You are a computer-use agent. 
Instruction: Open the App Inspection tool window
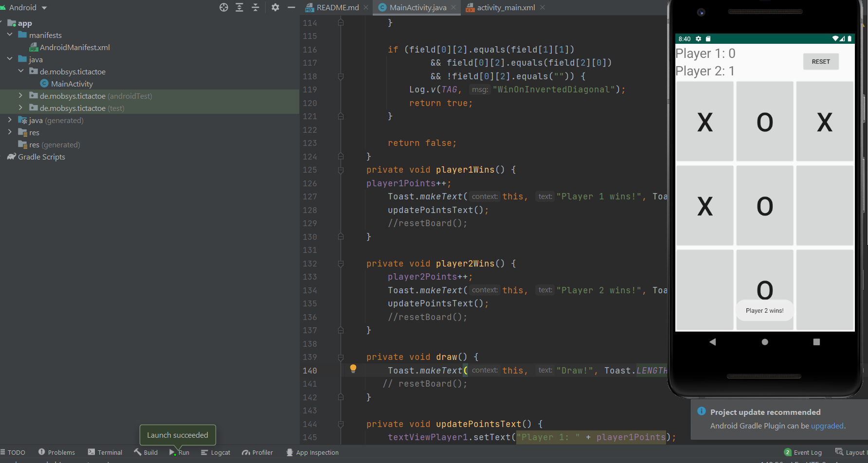[312, 452]
